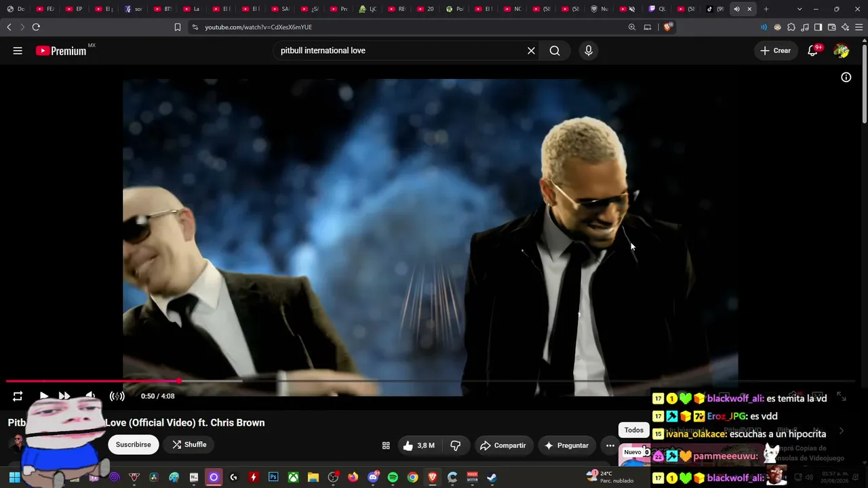This screenshot has width=868, height=488.
Task: Bookmark this page in the address bar
Action: tap(178, 27)
